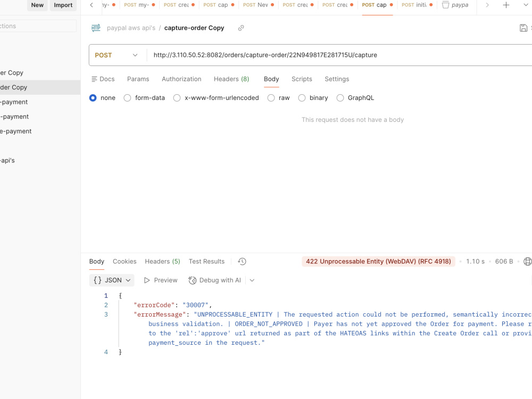Open the response Cookies tab
The image size is (532, 399).
tap(124, 262)
